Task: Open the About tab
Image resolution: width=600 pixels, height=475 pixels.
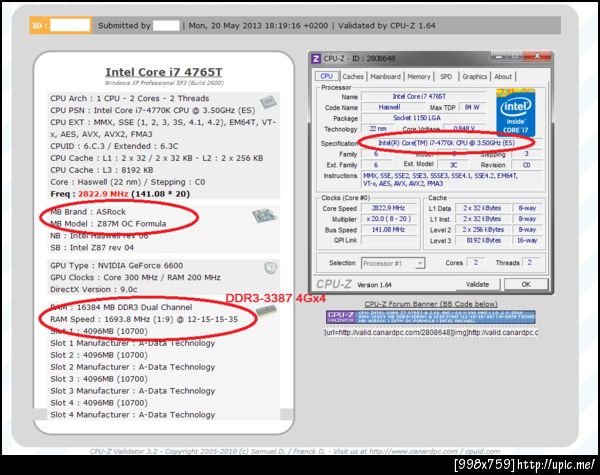Action: 503,77
